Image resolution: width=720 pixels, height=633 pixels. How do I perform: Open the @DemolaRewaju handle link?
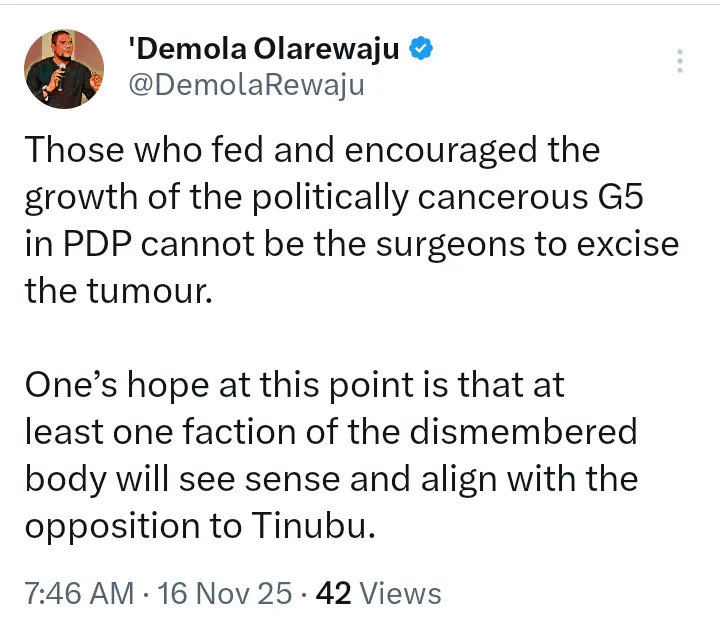click(x=247, y=85)
